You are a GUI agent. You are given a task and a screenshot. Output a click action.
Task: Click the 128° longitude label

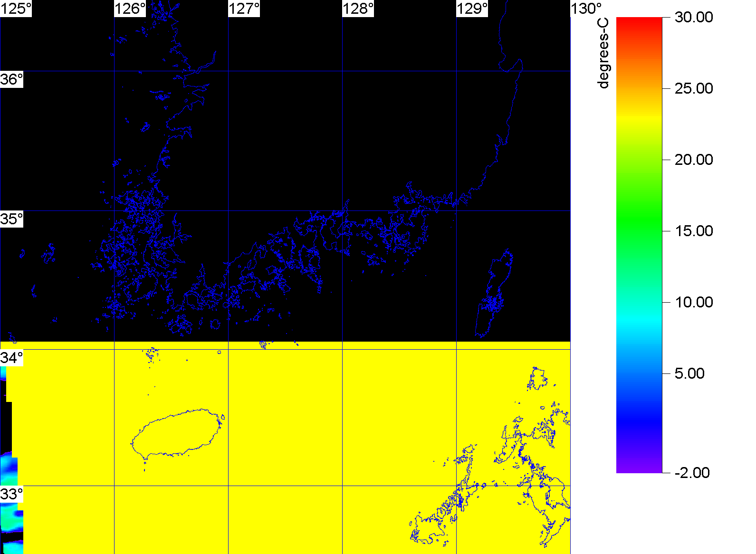[358, 9]
